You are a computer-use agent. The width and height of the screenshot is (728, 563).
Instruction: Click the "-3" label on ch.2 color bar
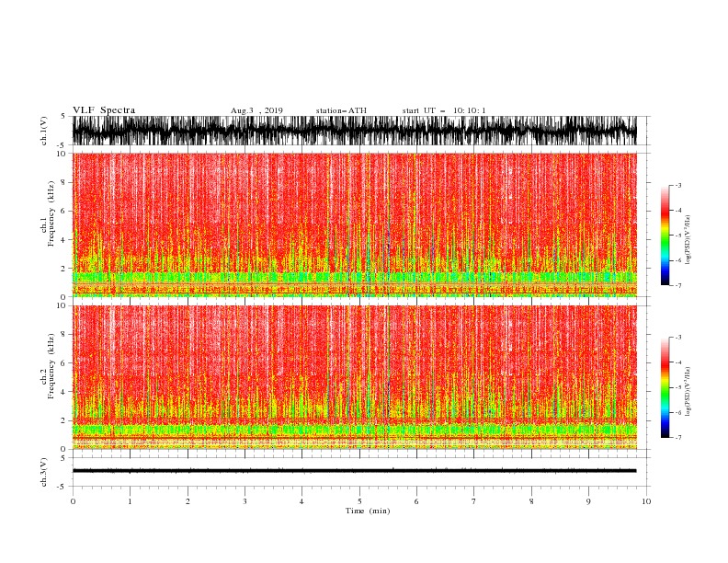pos(677,338)
